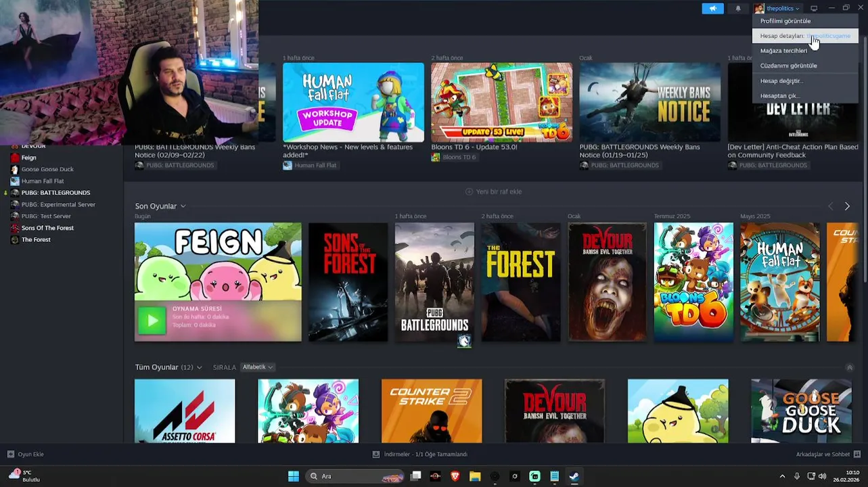Click the thepolitics account avatar
Image resolution: width=868 pixels, height=487 pixels.
tap(760, 8)
